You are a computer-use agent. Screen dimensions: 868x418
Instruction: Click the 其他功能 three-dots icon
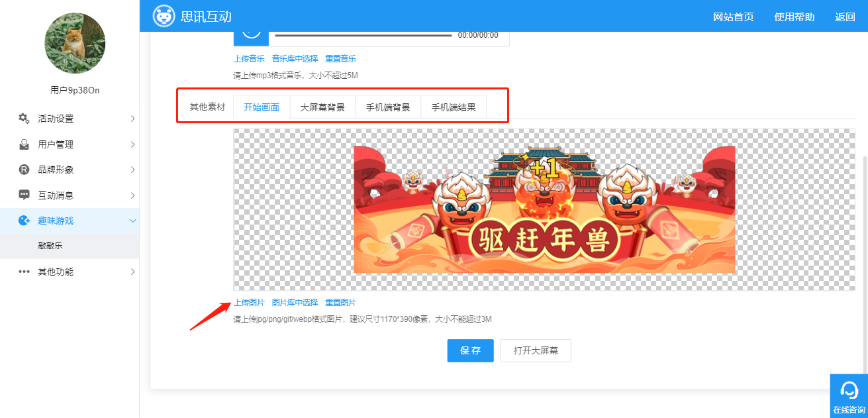coord(24,272)
